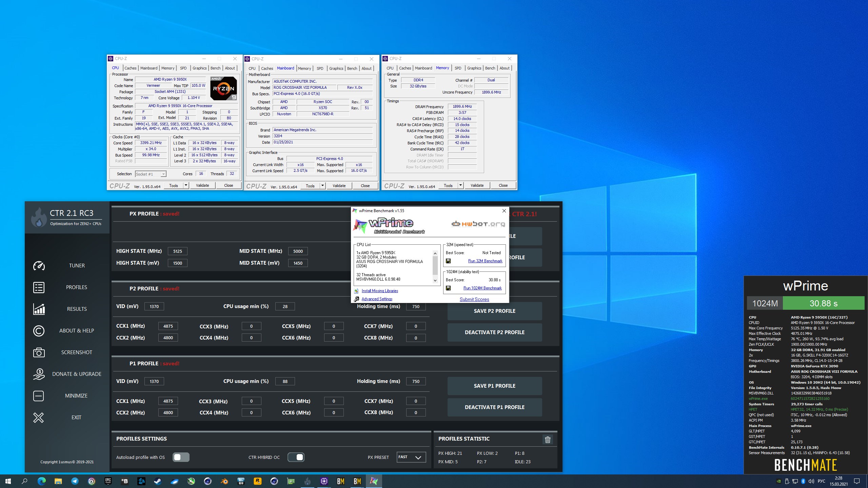868x488 pixels.
Task: Open Battle.net from the taskbar
Action: point(141,481)
